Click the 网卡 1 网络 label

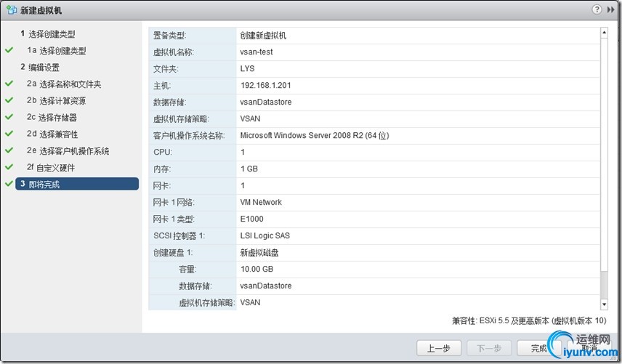pyautogui.click(x=174, y=203)
